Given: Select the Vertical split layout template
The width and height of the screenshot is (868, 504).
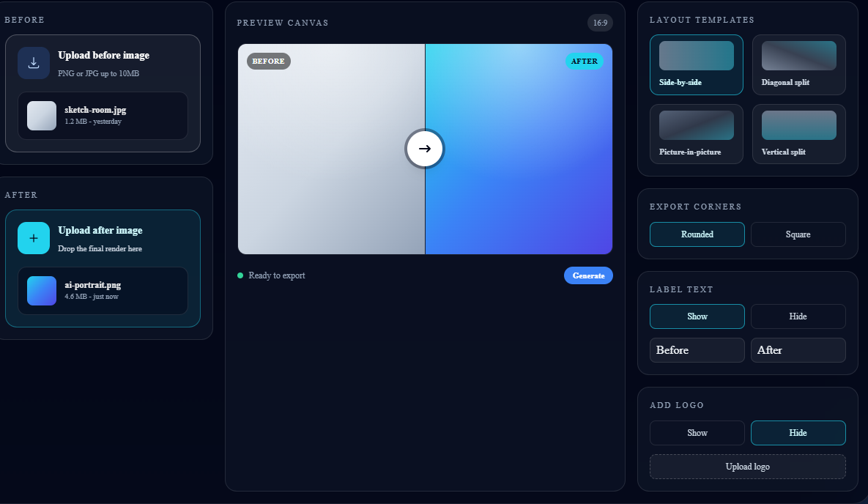Looking at the screenshot, I should [798, 134].
